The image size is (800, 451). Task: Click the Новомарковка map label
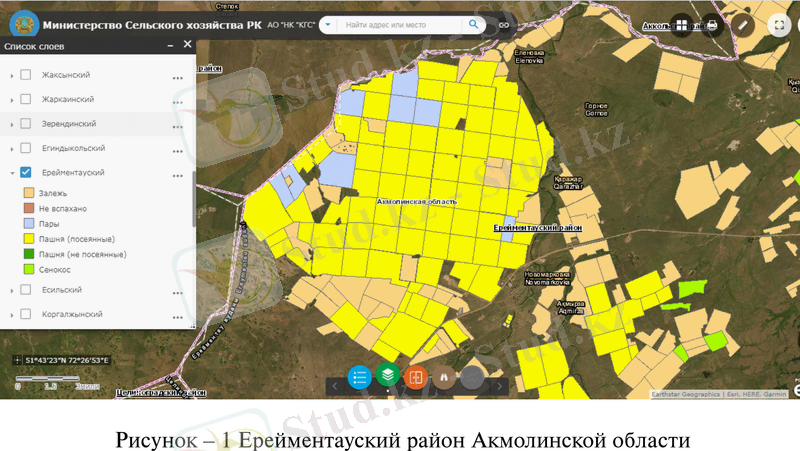point(547,278)
